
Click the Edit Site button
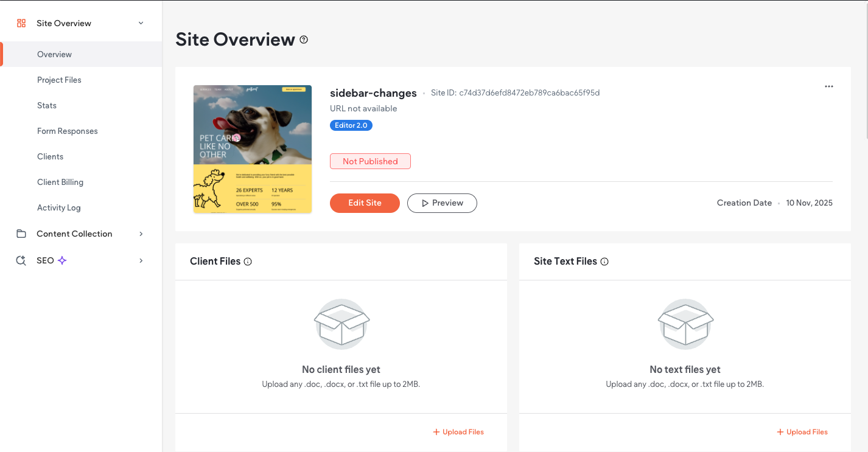click(365, 203)
